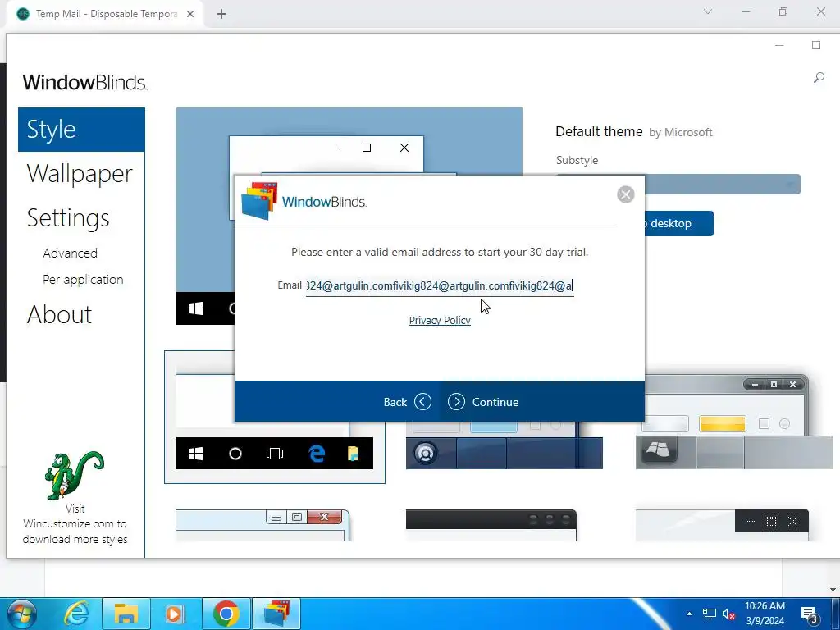This screenshot has width=840, height=630.
Task: Open the browser tab list chevron
Action: 708,11
